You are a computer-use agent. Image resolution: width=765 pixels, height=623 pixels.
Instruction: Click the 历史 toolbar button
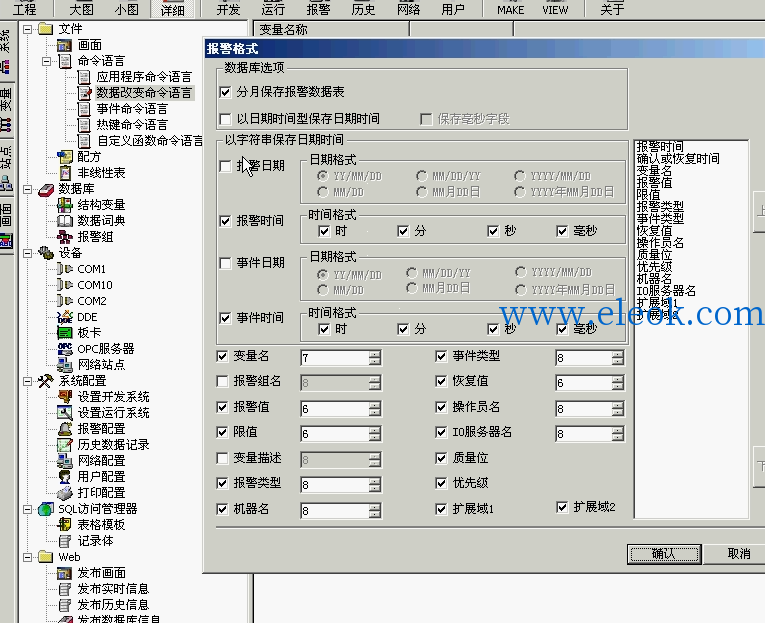click(363, 9)
